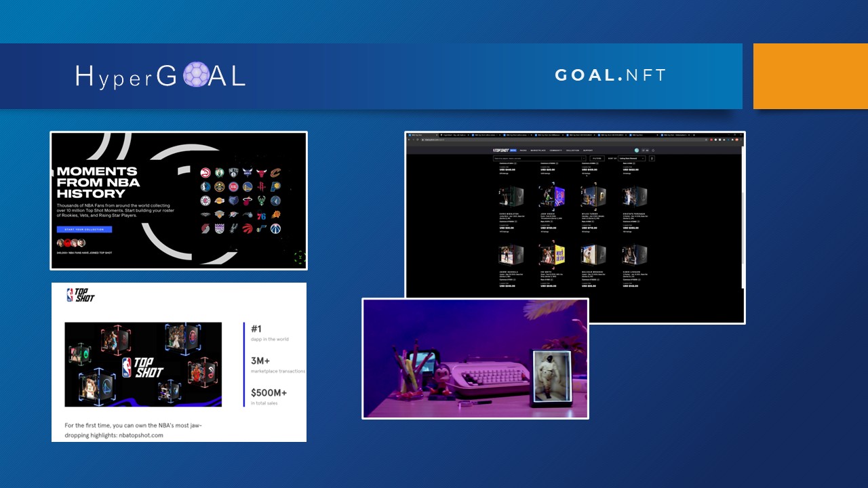Viewport: 868px width, 488px height.
Task: Open the Filters button in marketplace
Action: click(x=596, y=159)
